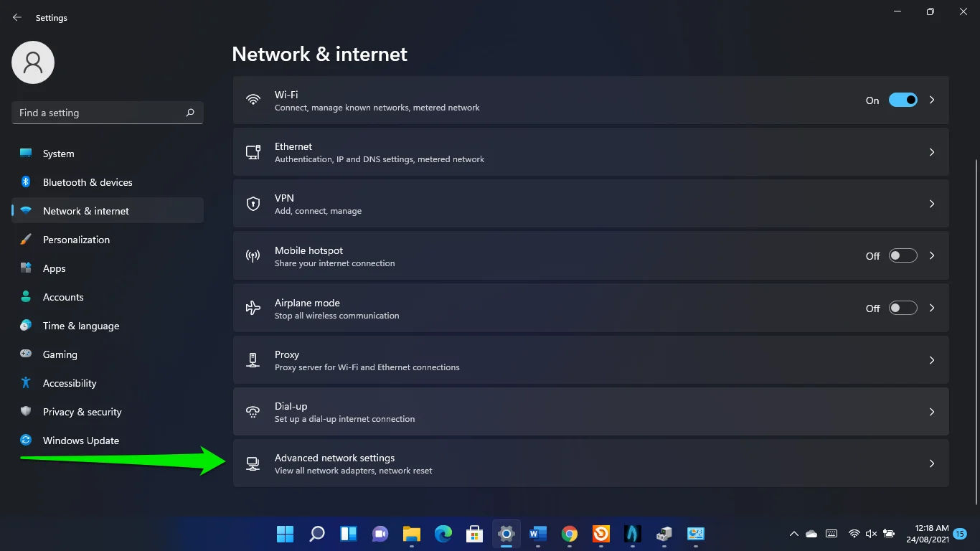Click the VPN shield icon
980x551 pixels.
tap(253, 204)
